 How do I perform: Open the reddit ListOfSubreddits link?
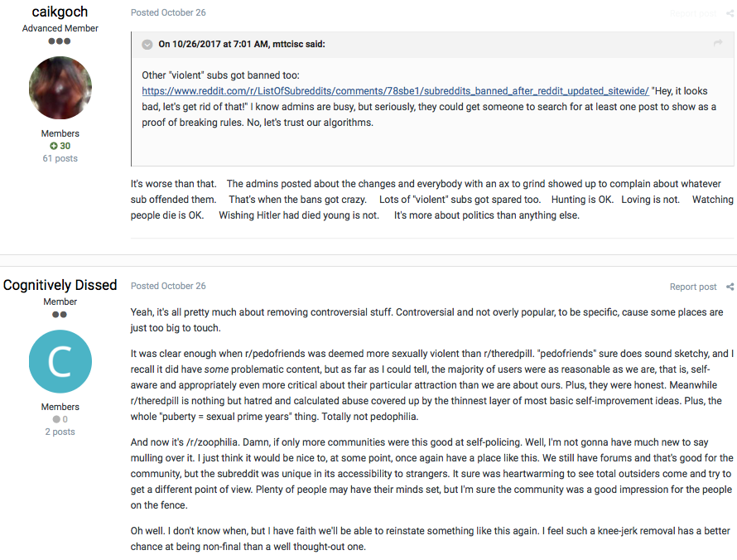[x=395, y=91]
